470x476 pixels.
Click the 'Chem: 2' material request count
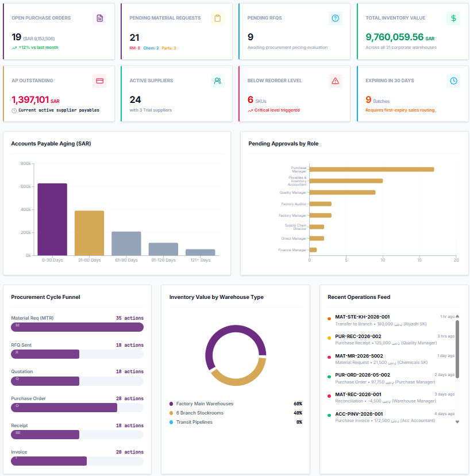coord(151,48)
